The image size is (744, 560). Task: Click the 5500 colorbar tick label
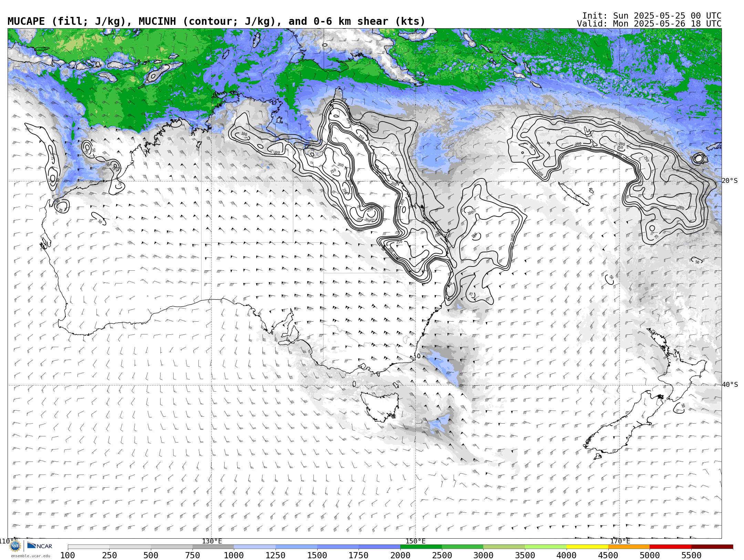click(x=691, y=556)
